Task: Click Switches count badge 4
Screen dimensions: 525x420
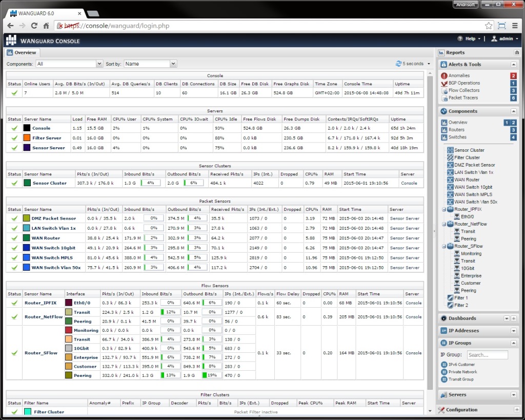Action: pos(513,137)
